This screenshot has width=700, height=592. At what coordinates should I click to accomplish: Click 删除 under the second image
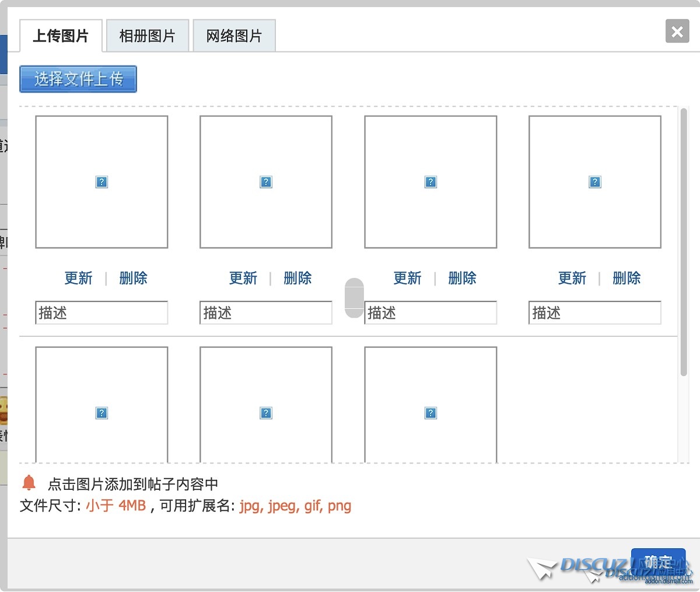click(x=297, y=278)
